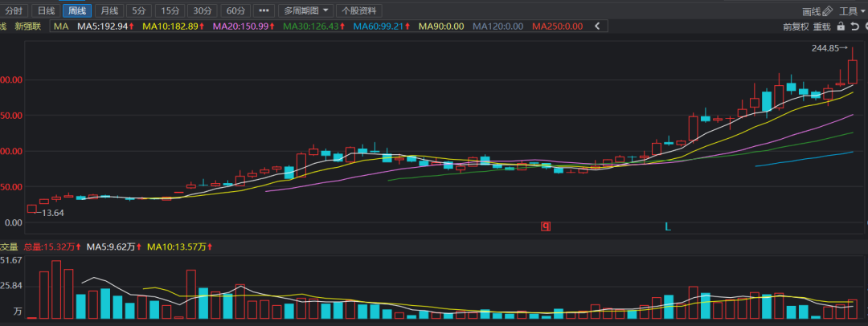Click the volume MA5:9.62万 label
Image resolution: width=868 pixels, height=326 pixels.
[x=114, y=247]
